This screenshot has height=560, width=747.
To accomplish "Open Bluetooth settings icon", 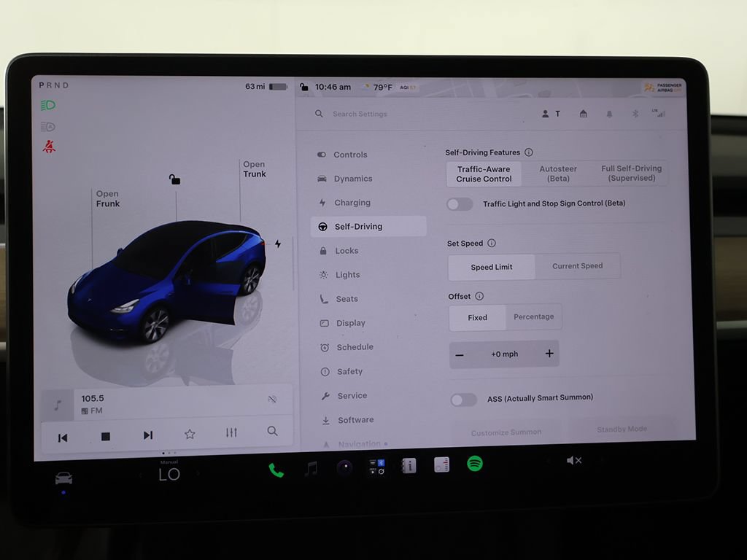I will 635,114.
